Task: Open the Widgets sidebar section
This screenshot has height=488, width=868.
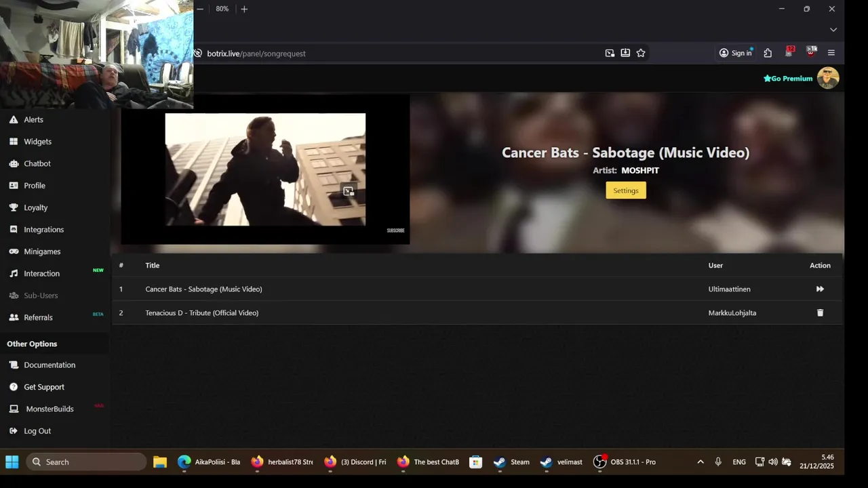Action: pos(37,142)
